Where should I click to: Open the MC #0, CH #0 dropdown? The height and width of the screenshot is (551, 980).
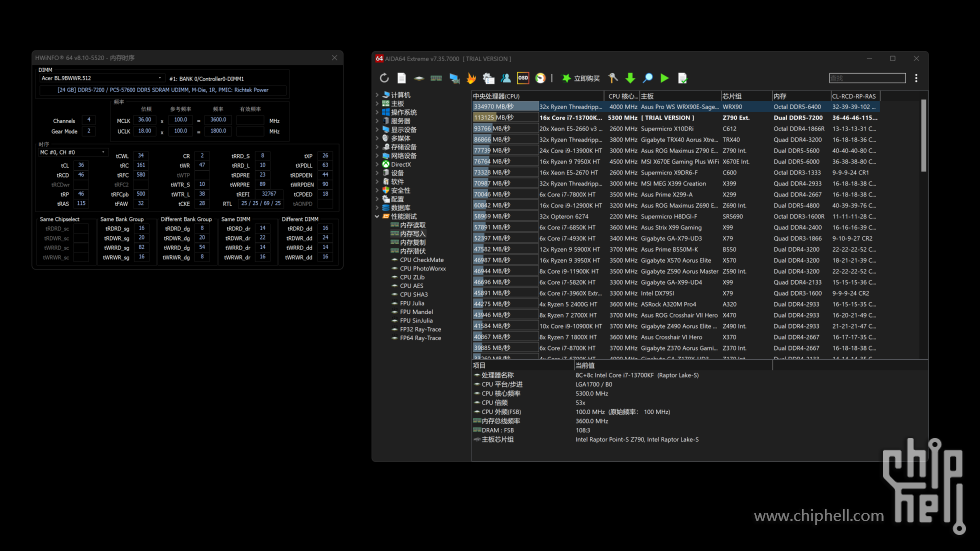pyautogui.click(x=72, y=152)
